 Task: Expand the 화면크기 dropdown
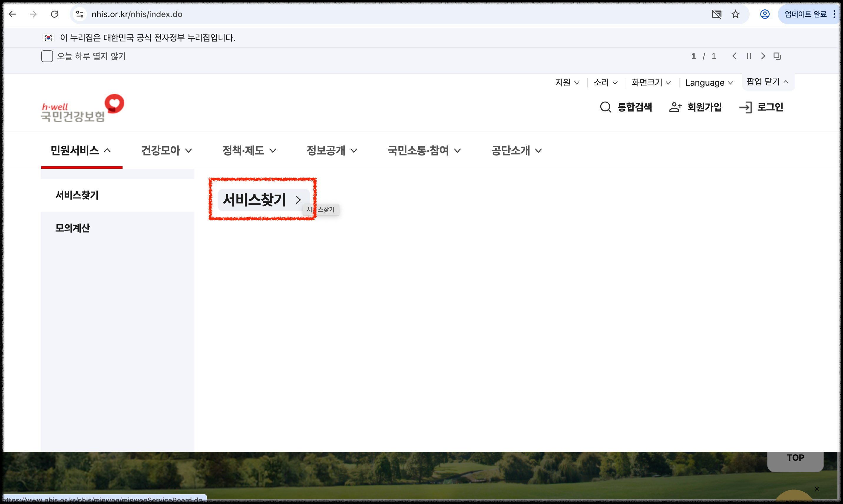click(650, 82)
